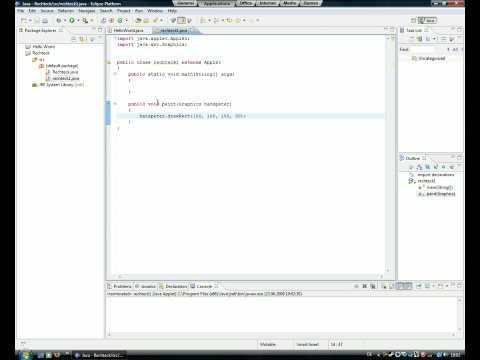Click the Eclipse taskbar button
The width and height of the screenshot is (480, 360).
click(99, 355)
